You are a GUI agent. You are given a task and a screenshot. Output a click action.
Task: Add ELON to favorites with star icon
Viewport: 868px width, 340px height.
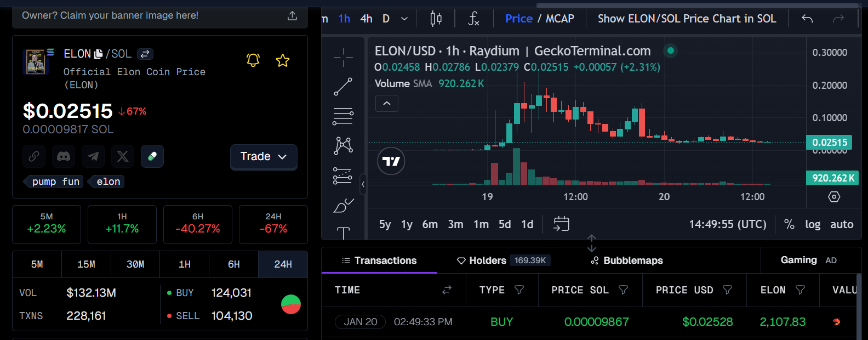click(283, 60)
